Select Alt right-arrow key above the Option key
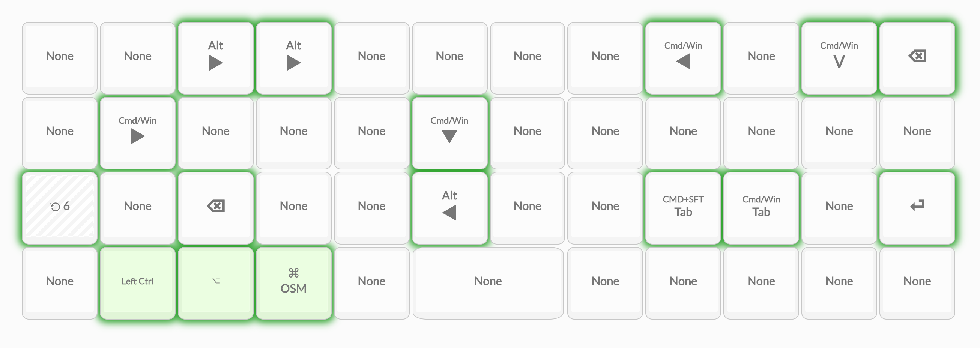Image resolution: width=980 pixels, height=348 pixels. [x=215, y=57]
